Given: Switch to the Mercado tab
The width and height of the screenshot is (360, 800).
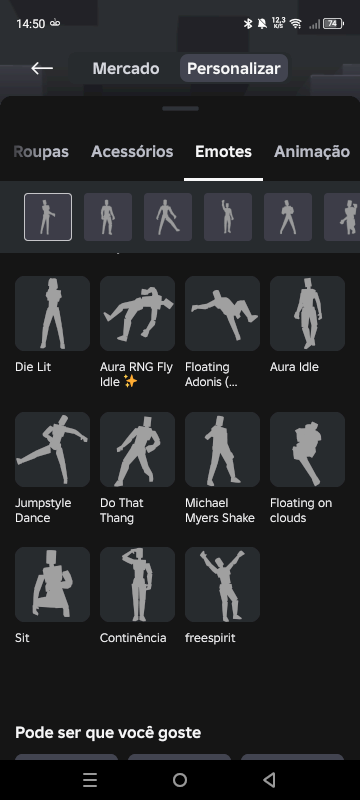Looking at the screenshot, I should pyautogui.click(x=126, y=68).
